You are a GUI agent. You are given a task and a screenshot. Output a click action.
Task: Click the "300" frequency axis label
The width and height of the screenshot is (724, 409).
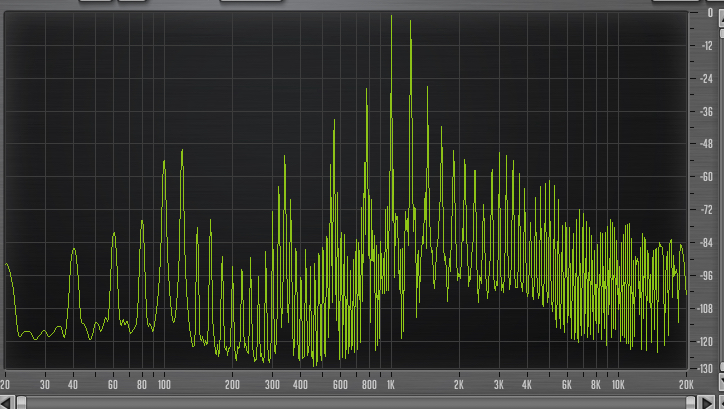272,385
